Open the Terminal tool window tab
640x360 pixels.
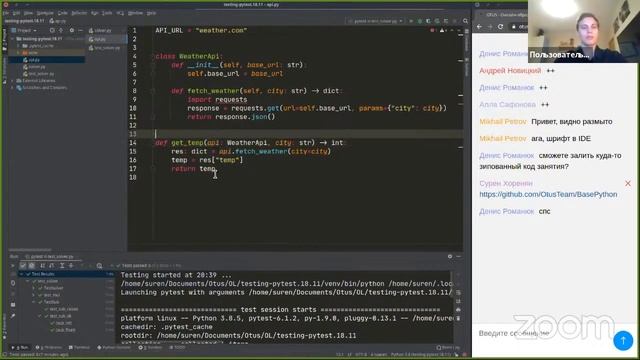coord(79,348)
